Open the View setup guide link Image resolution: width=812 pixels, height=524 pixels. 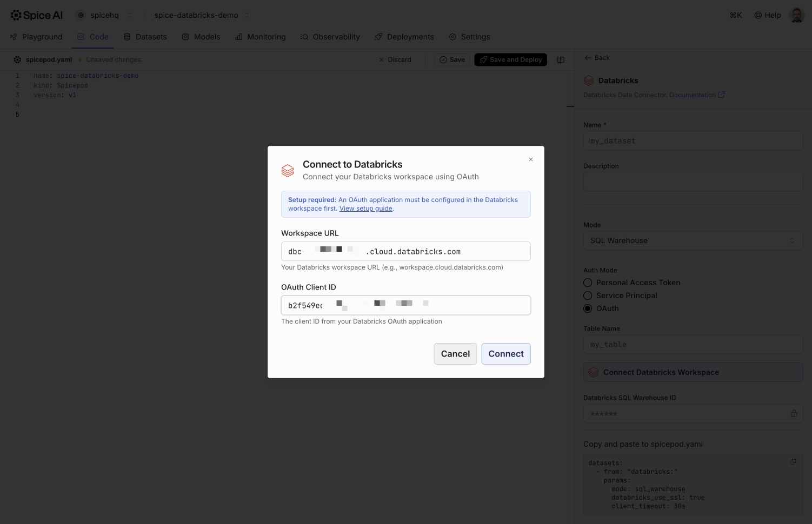point(365,209)
